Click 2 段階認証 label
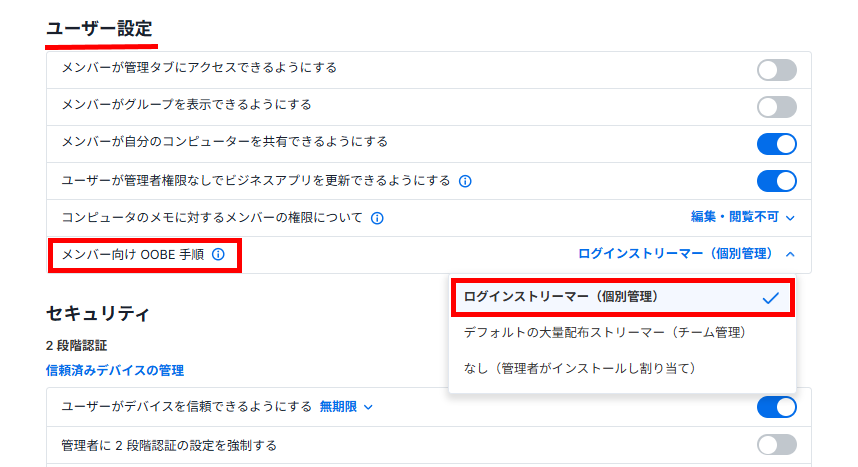This screenshot has height=467, width=858. click(77, 346)
